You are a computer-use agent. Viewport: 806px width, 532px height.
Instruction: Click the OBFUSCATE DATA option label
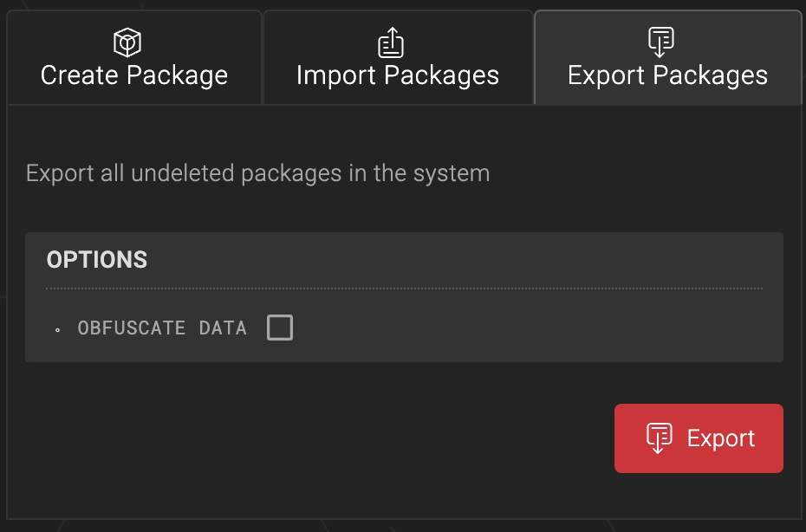click(x=162, y=328)
